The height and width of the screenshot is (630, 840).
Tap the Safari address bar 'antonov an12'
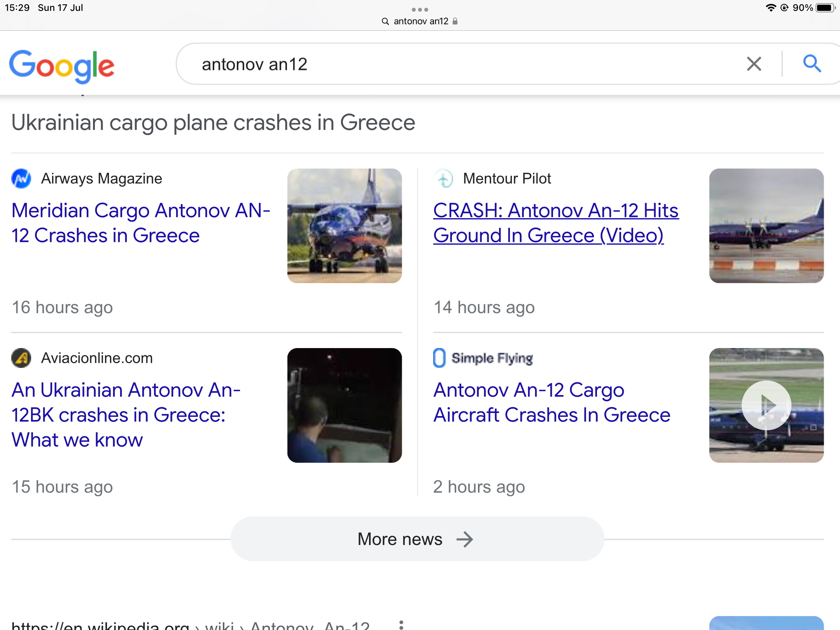420,21
